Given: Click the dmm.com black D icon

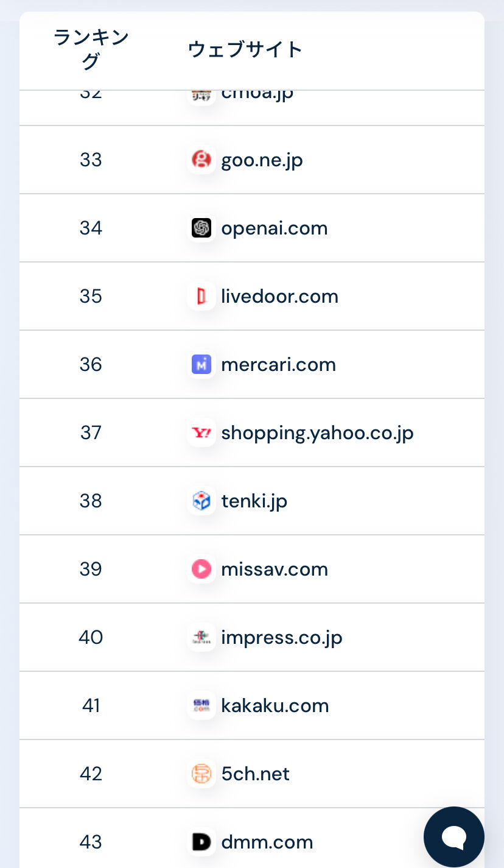Looking at the screenshot, I should (201, 842).
